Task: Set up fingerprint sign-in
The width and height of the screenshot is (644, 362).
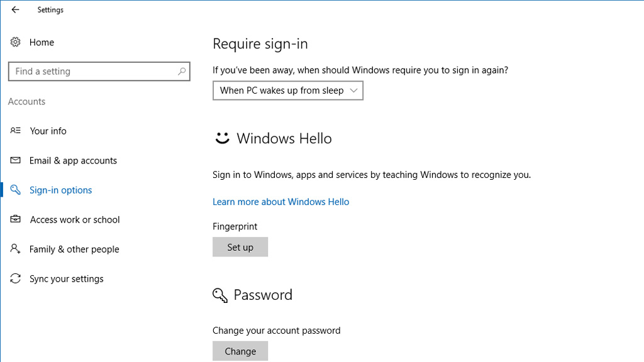Action: click(240, 247)
